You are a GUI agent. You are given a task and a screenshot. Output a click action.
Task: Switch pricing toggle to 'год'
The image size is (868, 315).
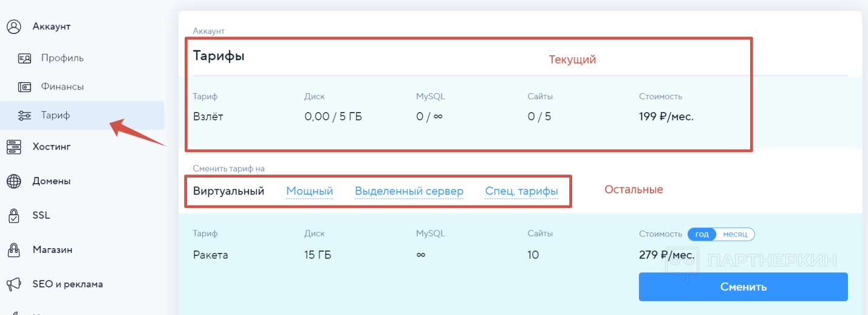coord(702,235)
